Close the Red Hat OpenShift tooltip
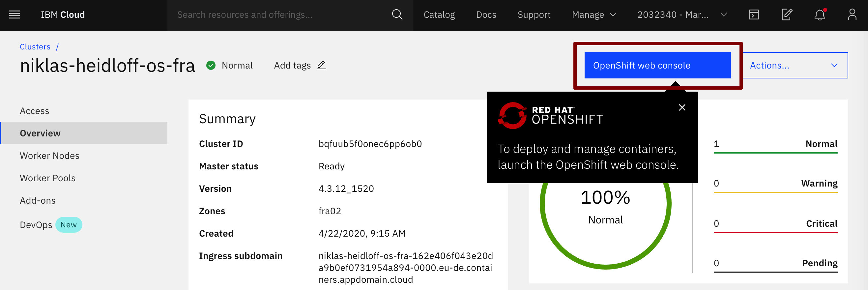This screenshot has width=868, height=290. (682, 107)
